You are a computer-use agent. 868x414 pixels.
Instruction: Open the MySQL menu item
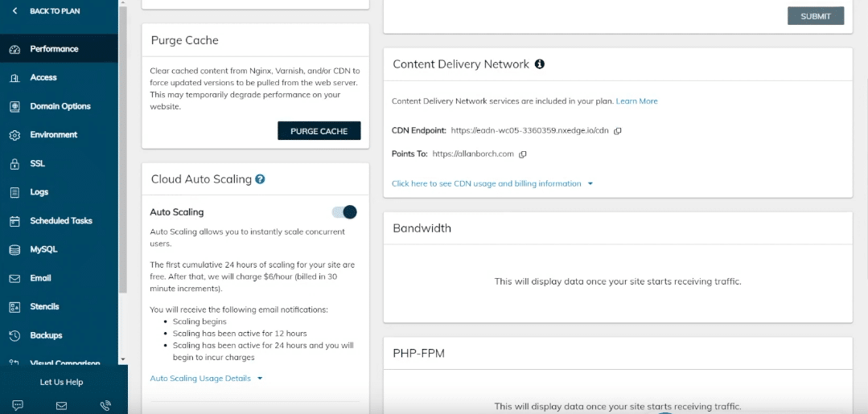(x=59, y=250)
